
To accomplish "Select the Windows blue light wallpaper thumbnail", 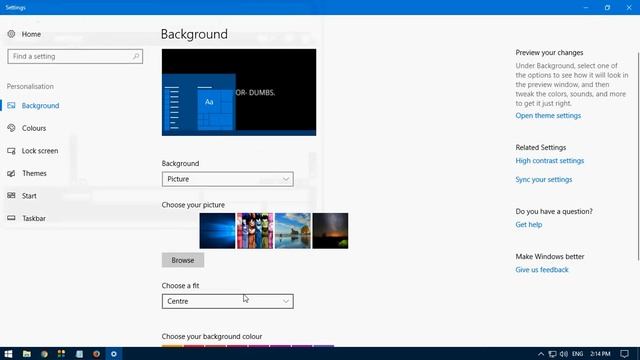I will pos(217,231).
